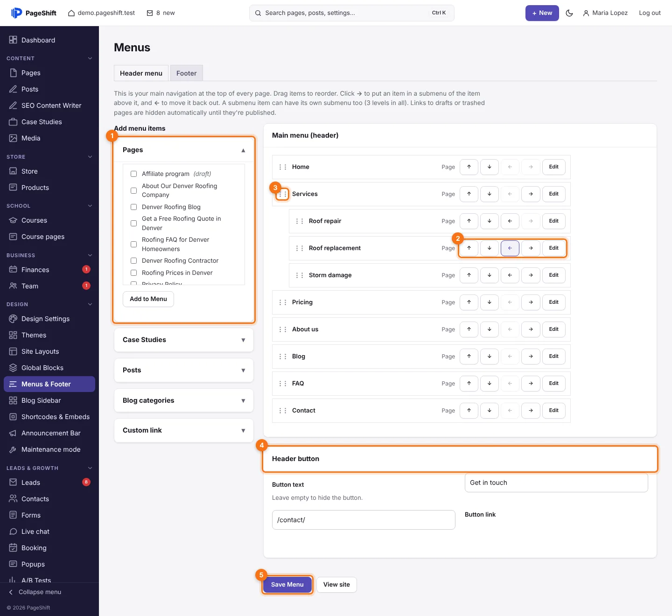Expand the Blog categories panel
Viewport: 672px width, 616px height.
(x=184, y=400)
